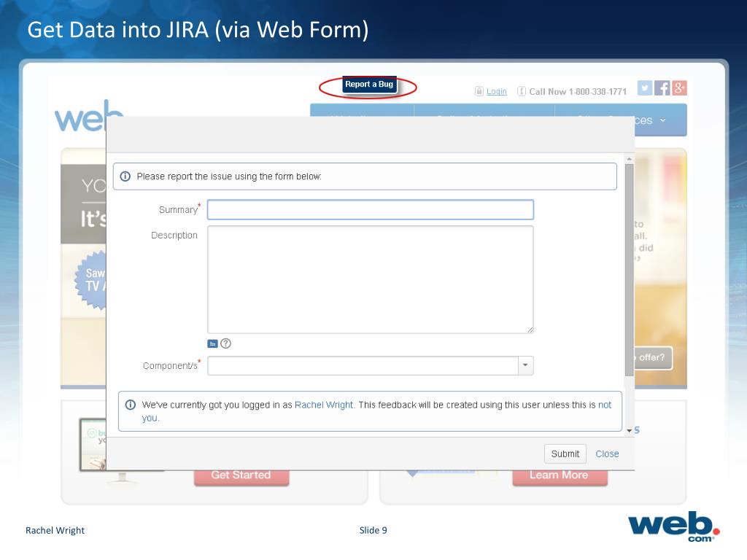Click the web.com logo in slide footer
Viewport: 747px width, 560px height.
click(673, 526)
